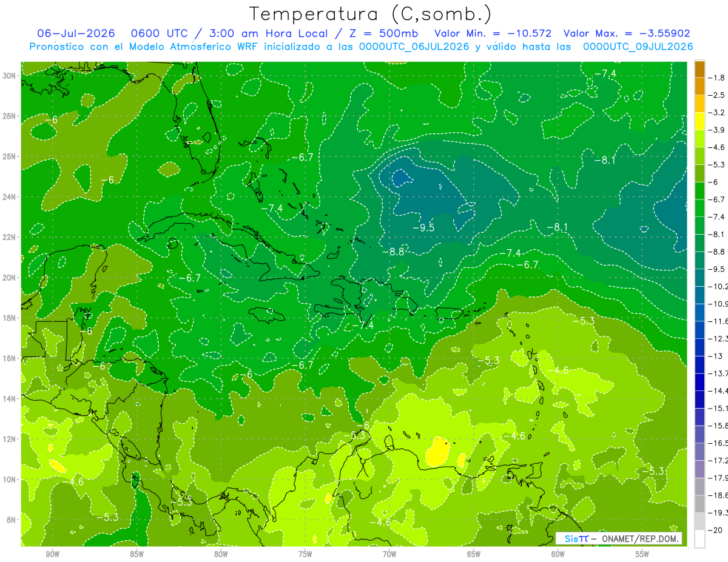
Task: Click the '-16.5' colorbar value
Action: coord(719,443)
